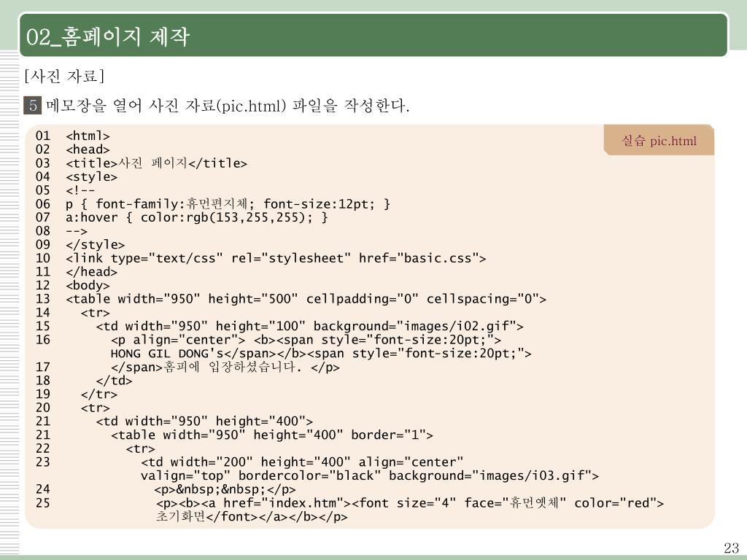
Task: Click line number 13
Action: tap(43, 299)
